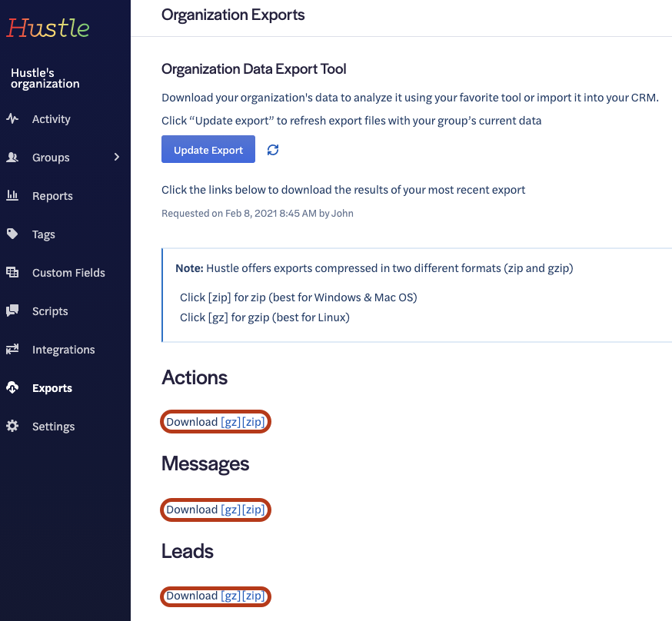Click the Scripts chat bubble icon
672x621 pixels.
12,311
